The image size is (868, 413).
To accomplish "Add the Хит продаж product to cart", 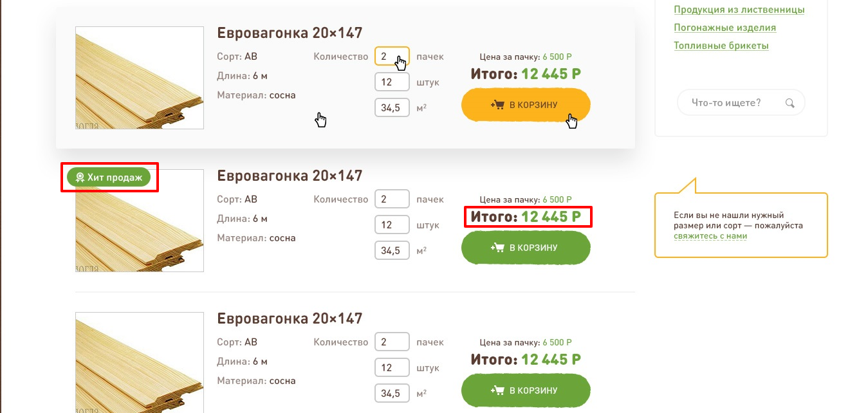I will click(x=525, y=248).
